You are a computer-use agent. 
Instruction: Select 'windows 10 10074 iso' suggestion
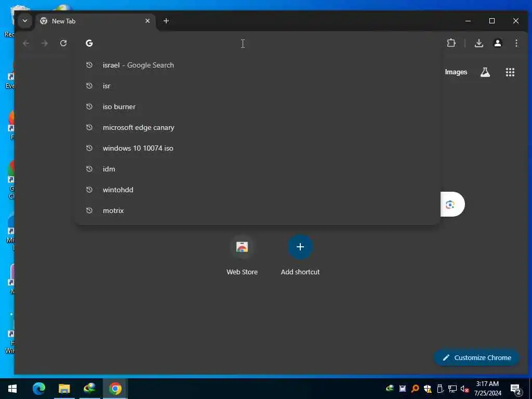tap(258, 148)
